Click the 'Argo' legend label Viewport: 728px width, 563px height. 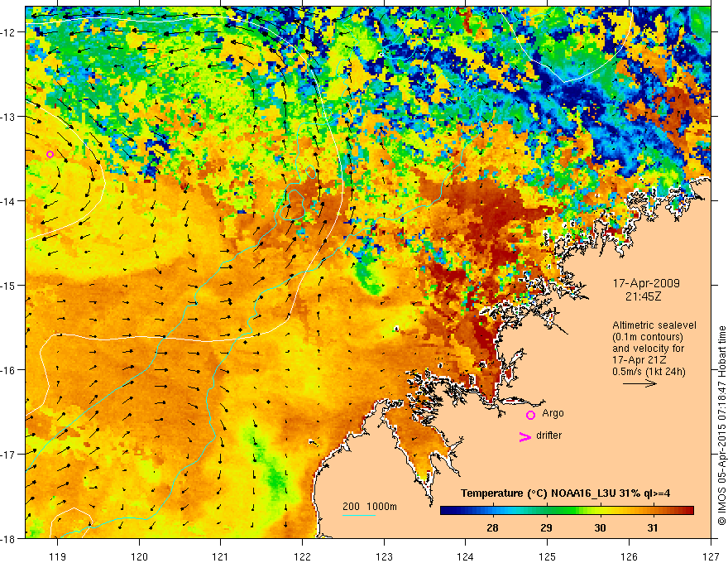[x=553, y=413]
